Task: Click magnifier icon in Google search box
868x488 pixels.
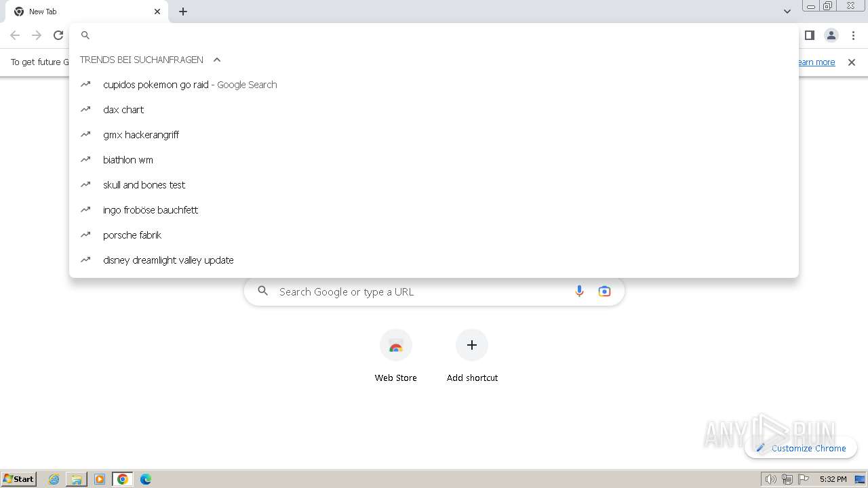Action: [x=263, y=291]
